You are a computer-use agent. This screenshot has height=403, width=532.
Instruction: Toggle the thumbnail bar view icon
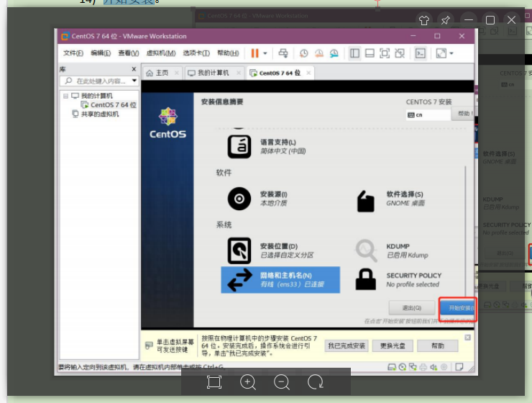tap(370, 53)
